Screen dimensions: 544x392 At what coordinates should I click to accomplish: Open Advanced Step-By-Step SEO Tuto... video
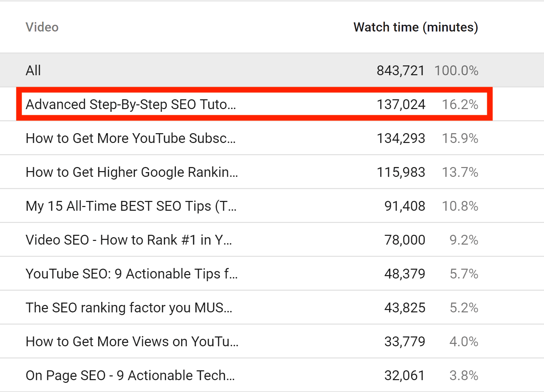pyautogui.click(x=131, y=104)
